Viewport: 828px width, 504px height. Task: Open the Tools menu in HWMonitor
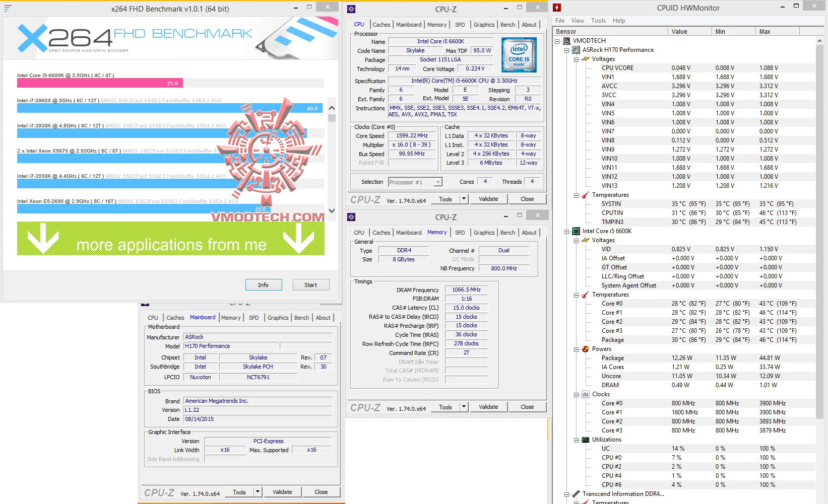click(598, 21)
